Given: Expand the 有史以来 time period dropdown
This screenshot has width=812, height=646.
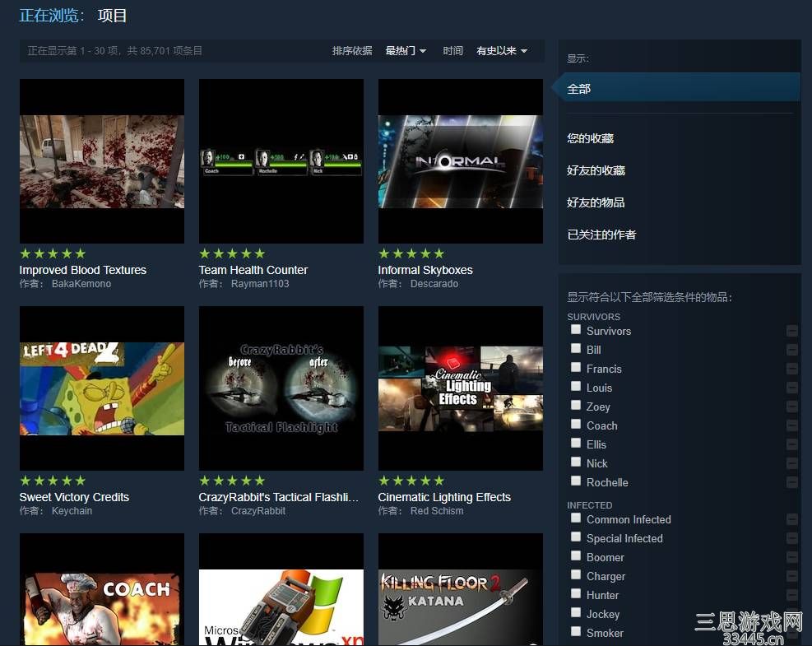Looking at the screenshot, I should coord(502,51).
